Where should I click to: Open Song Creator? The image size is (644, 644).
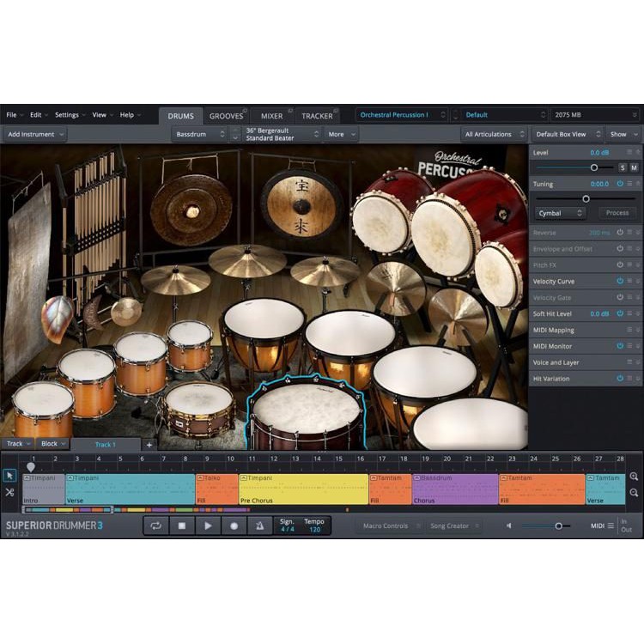[454, 526]
